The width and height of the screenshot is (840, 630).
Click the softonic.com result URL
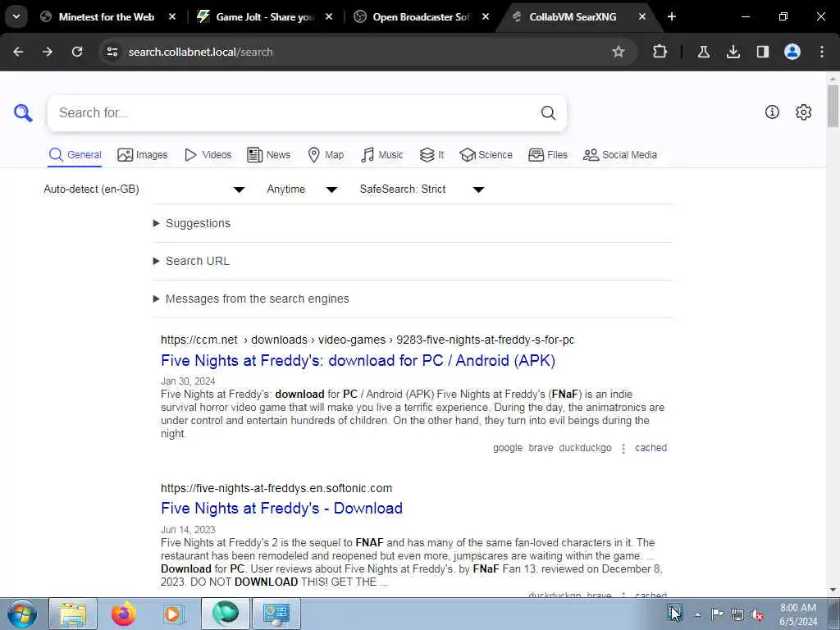point(276,488)
